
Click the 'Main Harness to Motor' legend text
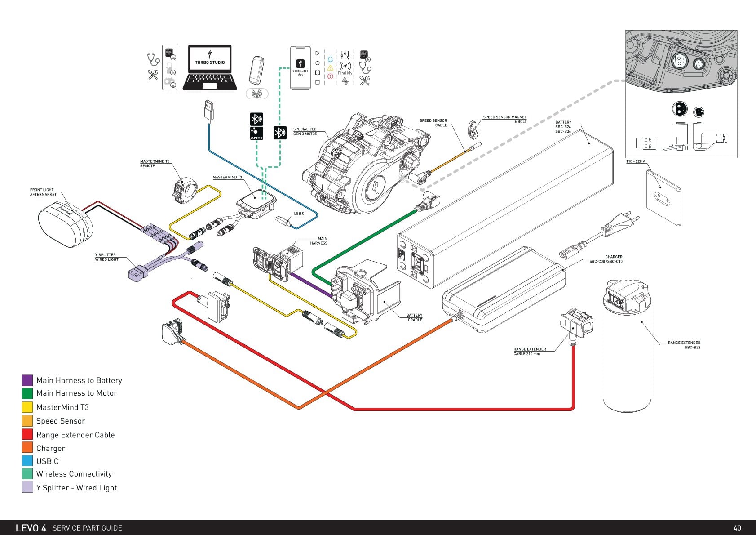(76, 393)
